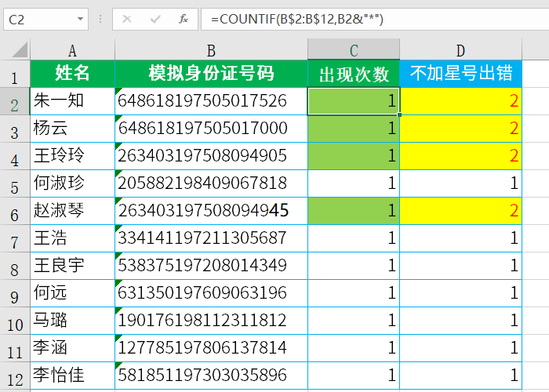Select the cell containing 马璐
The image size is (549, 392).
(72, 321)
